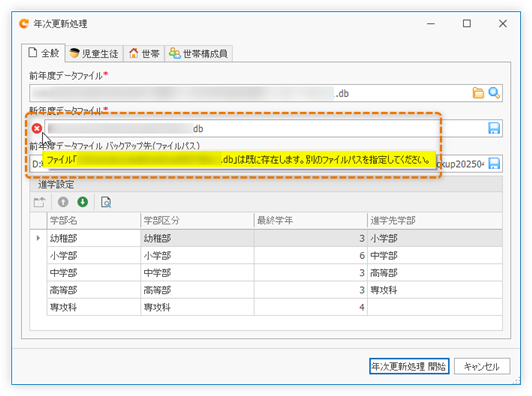This screenshot has width=532, height=396.
Task: Click 最終学年 value 6 in 小学部 row
Action: [310, 256]
